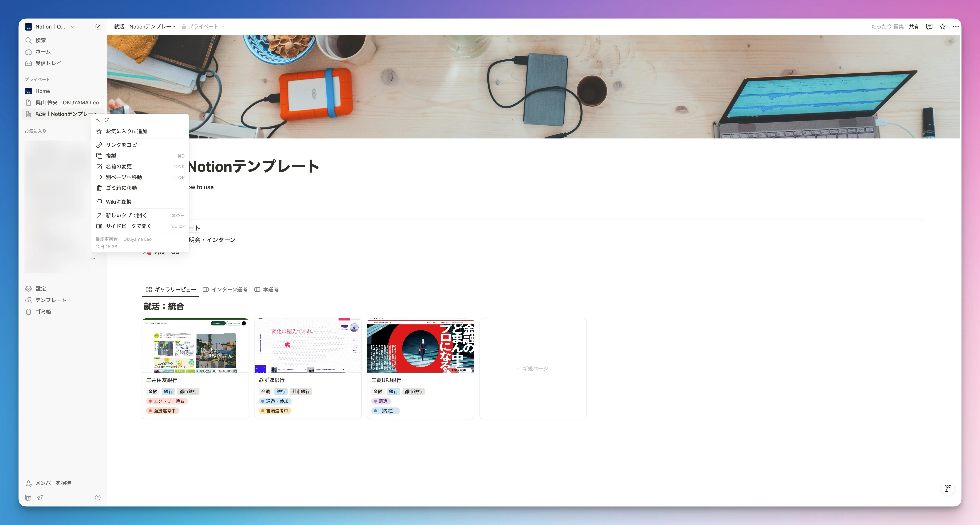
Task: Open the ゴミ箱 trash
Action: click(43, 311)
